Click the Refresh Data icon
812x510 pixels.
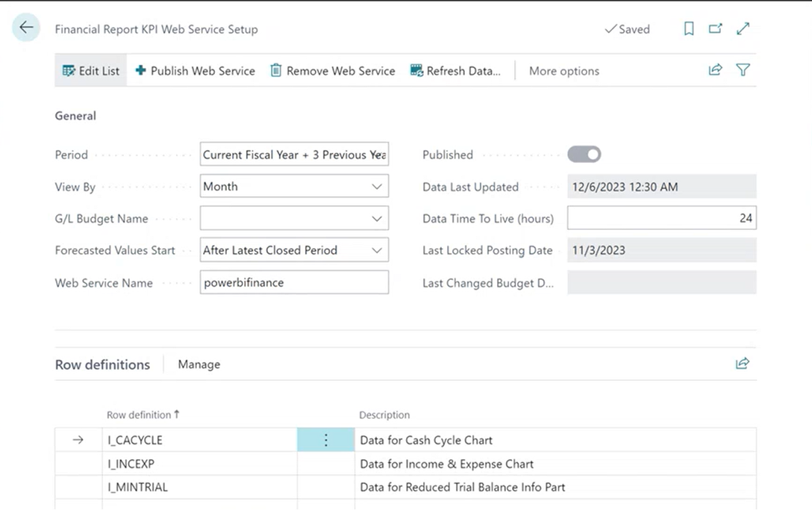point(416,71)
